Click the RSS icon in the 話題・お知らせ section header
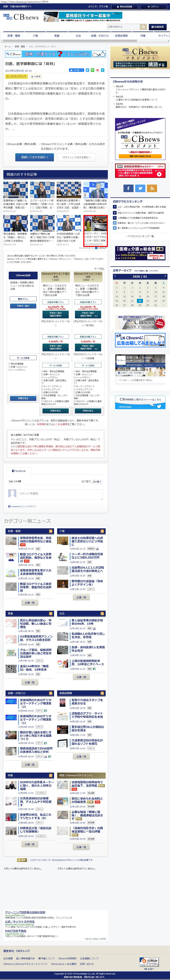This screenshot has width=170, height=980. click(x=51, y=693)
